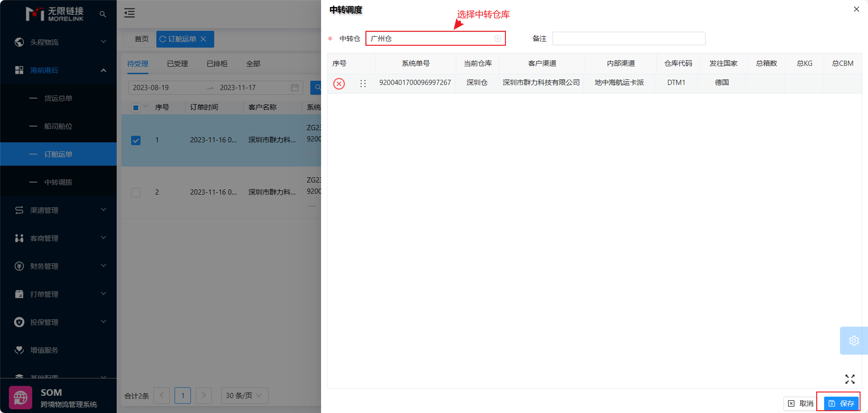868x413 pixels.
Task: Click the blue search button in list
Action: click(x=316, y=87)
